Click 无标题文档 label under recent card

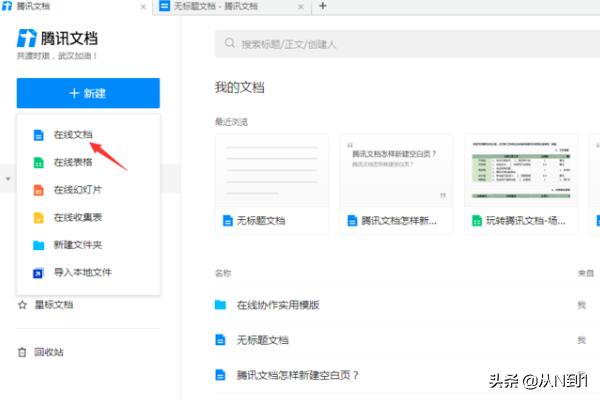point(261,221)
